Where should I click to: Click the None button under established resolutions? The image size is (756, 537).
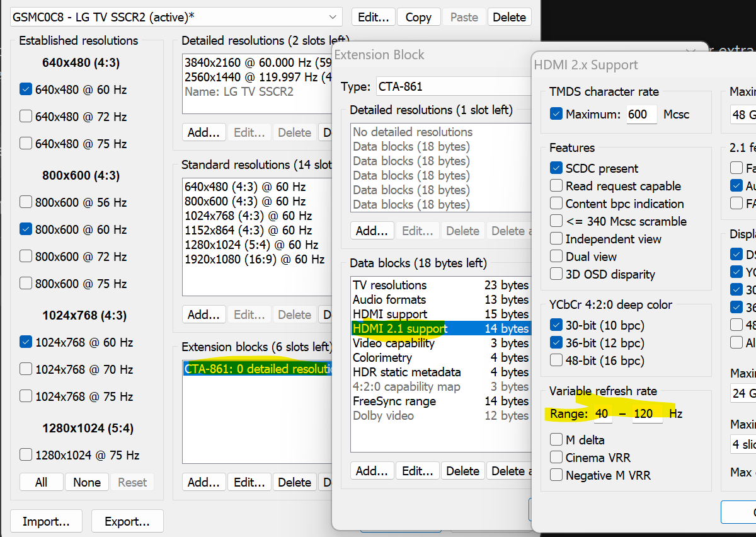87,482
